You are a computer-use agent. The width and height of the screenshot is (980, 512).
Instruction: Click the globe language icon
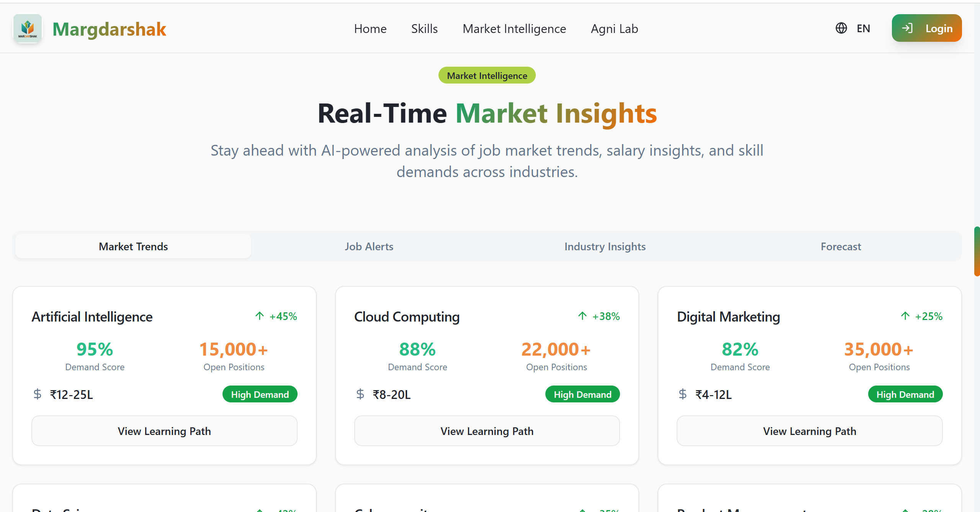[x=841, y=28]
